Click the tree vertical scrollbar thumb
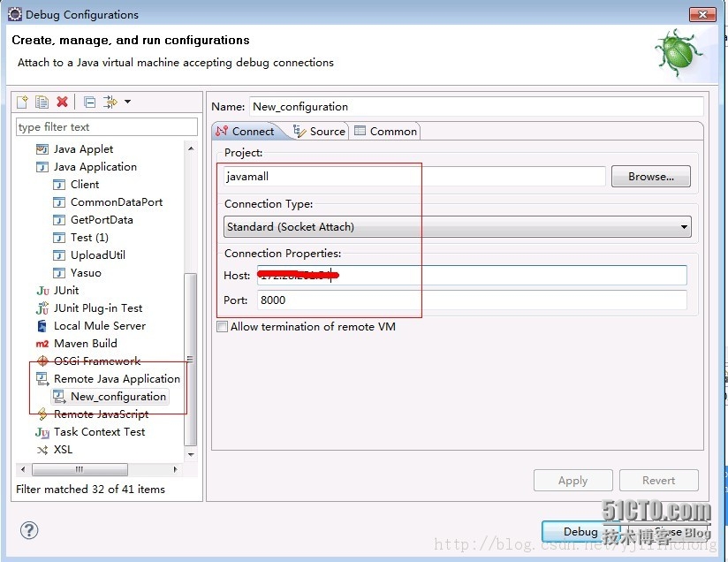This screenshot has width=728, height=562. [190, 359]
